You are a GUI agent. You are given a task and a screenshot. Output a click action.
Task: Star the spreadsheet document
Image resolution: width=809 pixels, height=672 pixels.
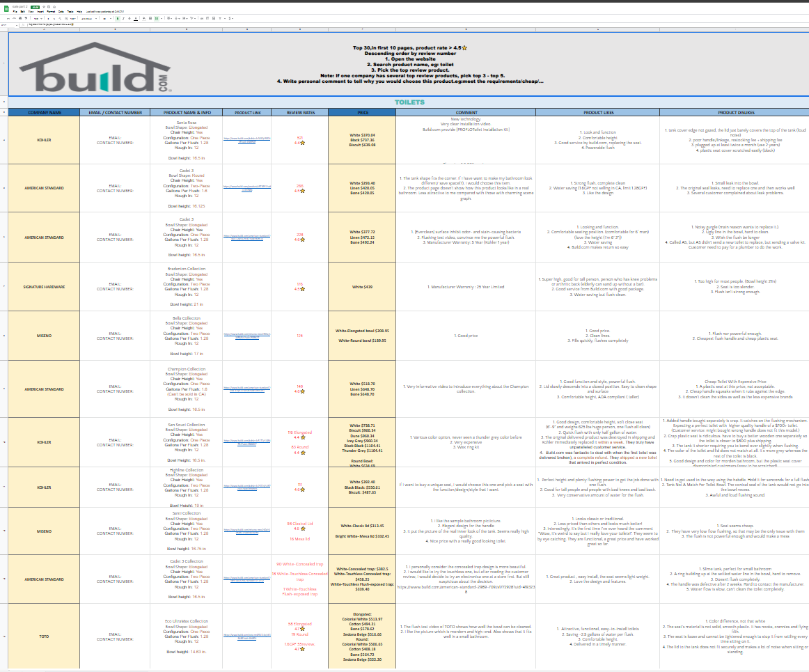point(44,7)
